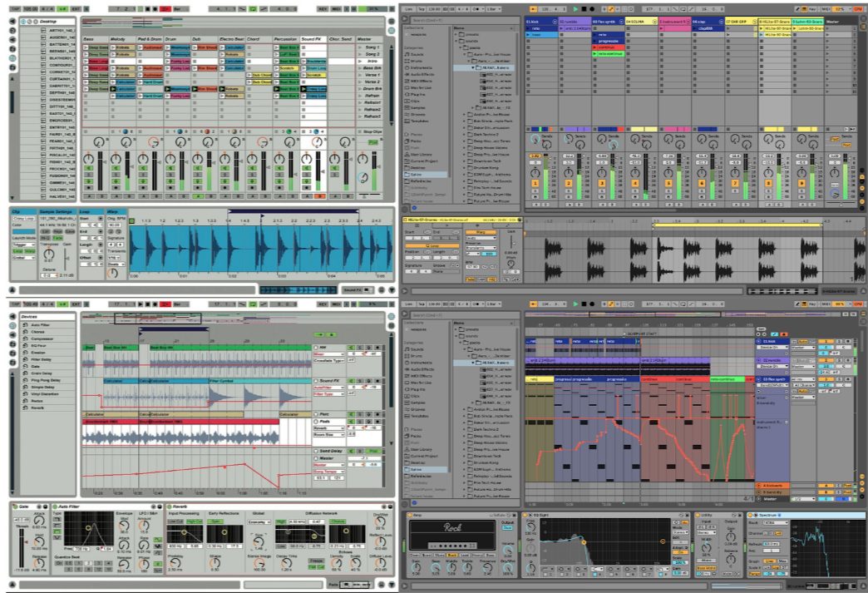Click the MIDI map button in Devices browser window
Image resolution: width=868 pixels, height=593 pixels.
click(336, 304)
